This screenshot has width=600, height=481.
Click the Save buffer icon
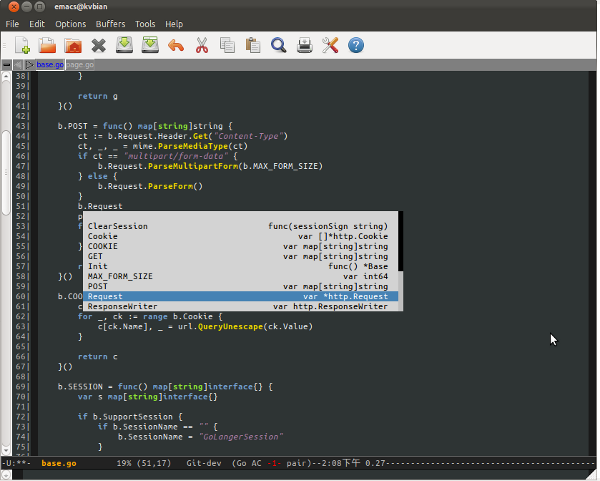pos(124,45)
